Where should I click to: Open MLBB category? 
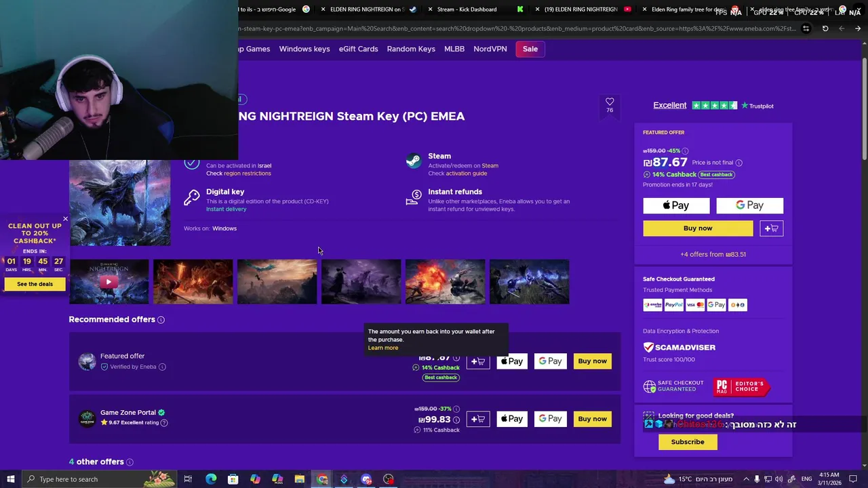click(454, 49)
